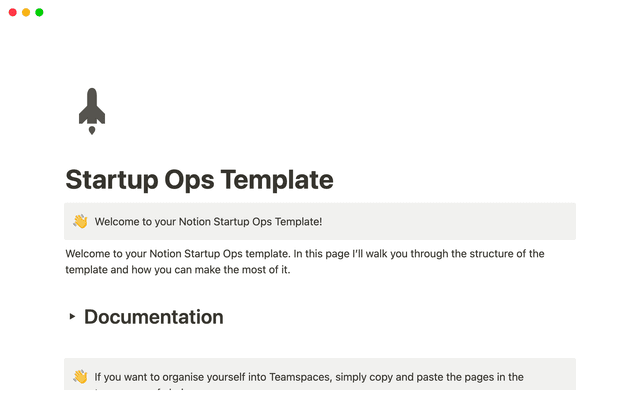Click the rocket page icon
The image size is (640, 400).
(91, 111)
